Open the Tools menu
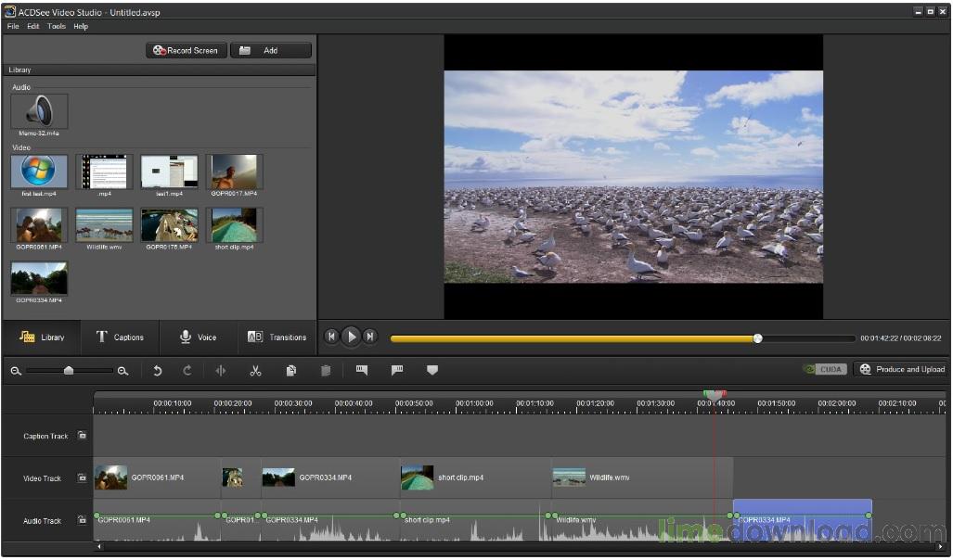953x560 pixels. coord(56,26)
